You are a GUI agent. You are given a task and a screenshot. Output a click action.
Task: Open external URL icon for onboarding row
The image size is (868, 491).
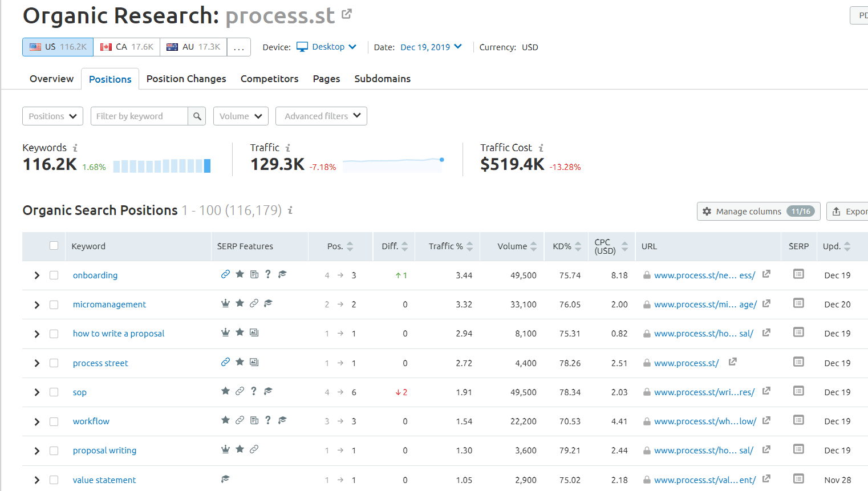766,274
